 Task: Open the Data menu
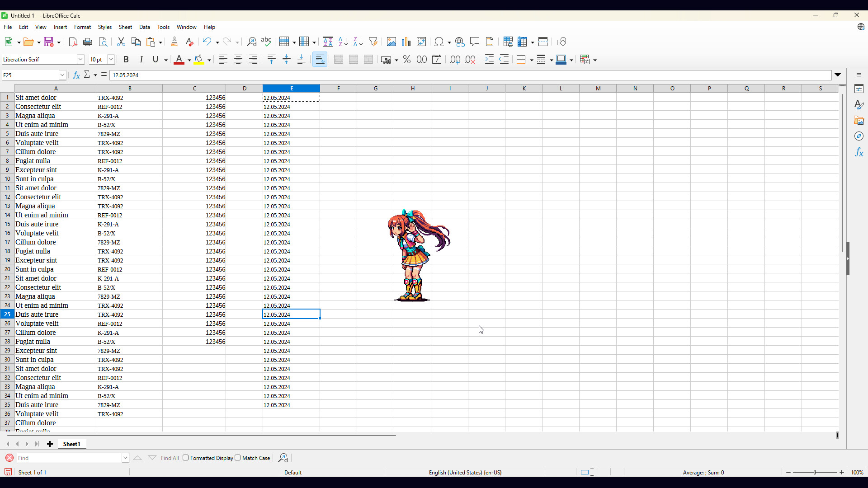[x=145, y=27]
